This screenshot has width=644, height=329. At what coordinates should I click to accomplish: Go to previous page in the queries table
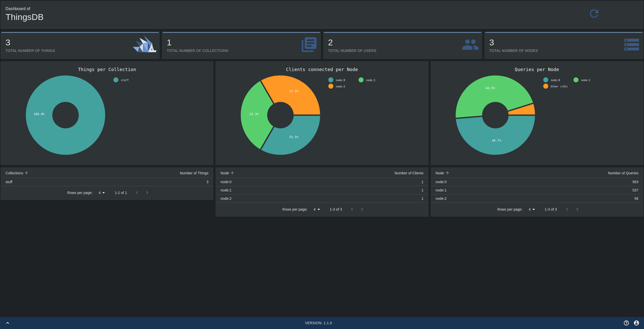[567, 209]
